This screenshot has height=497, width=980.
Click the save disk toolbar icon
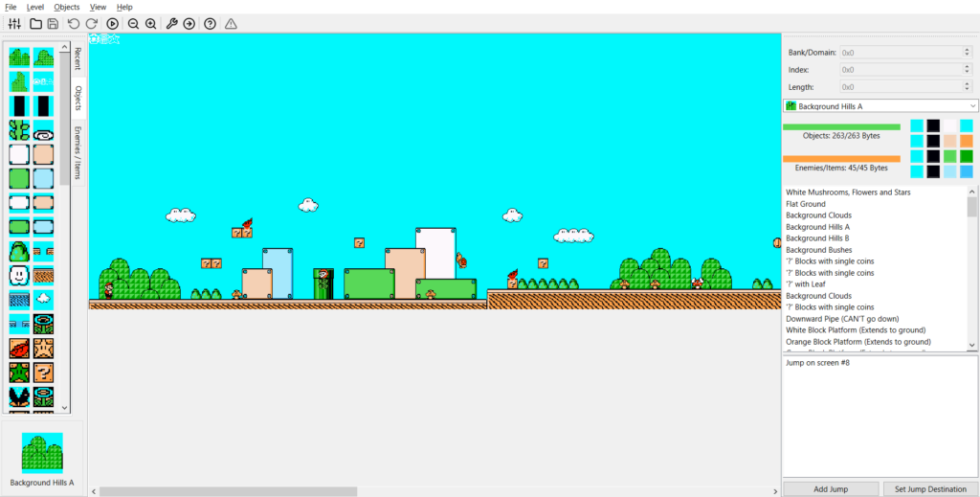(53, 23)
